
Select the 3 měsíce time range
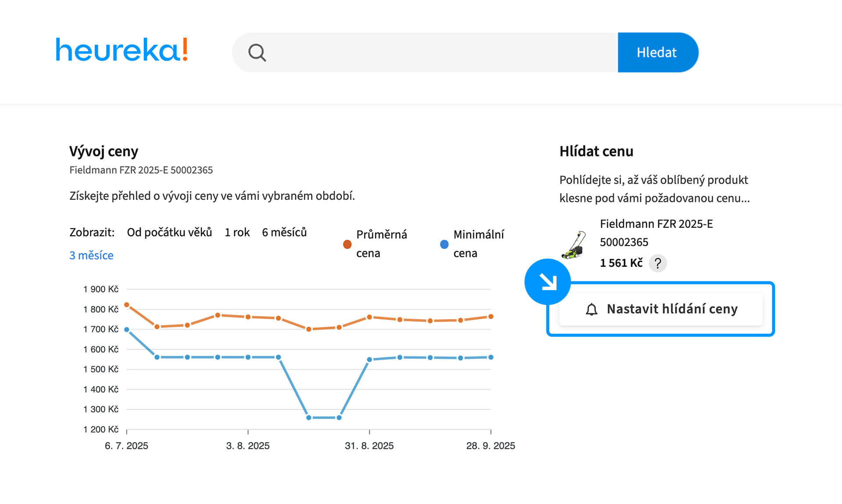pyautogui.click(x=91, y=256)
